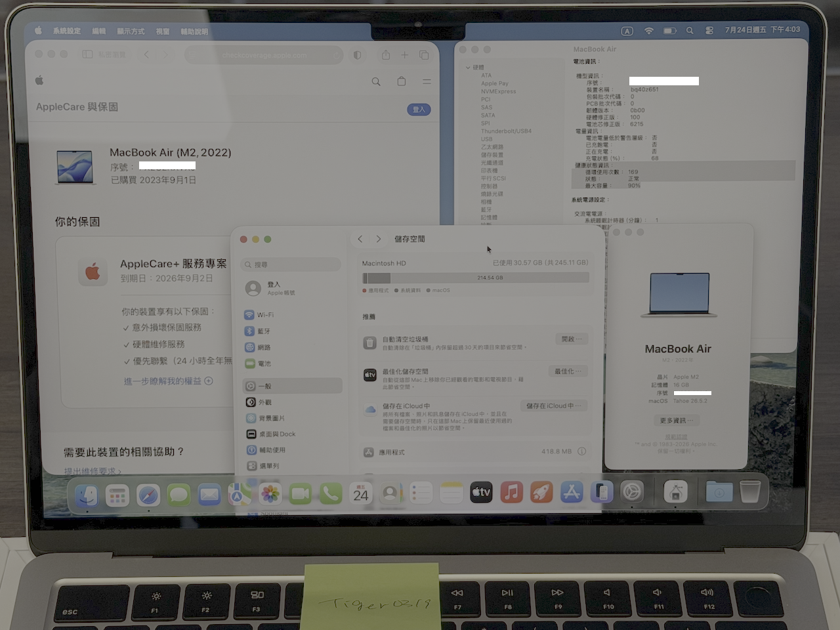Click 登入 Apple 帳號 in Settings sidebar

pos(292,288)
